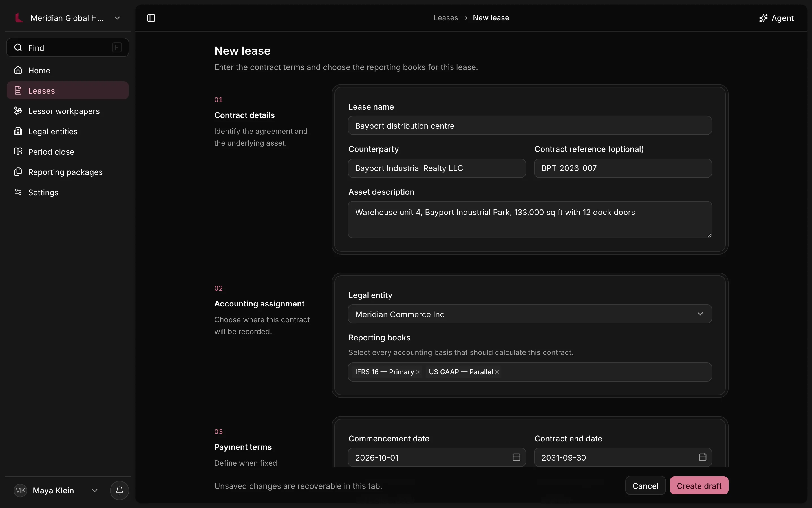The width and height of the screenshot is (812, 508).
Task: Remove the US GAAP — Parallel tag
Action: click(497, 372)
